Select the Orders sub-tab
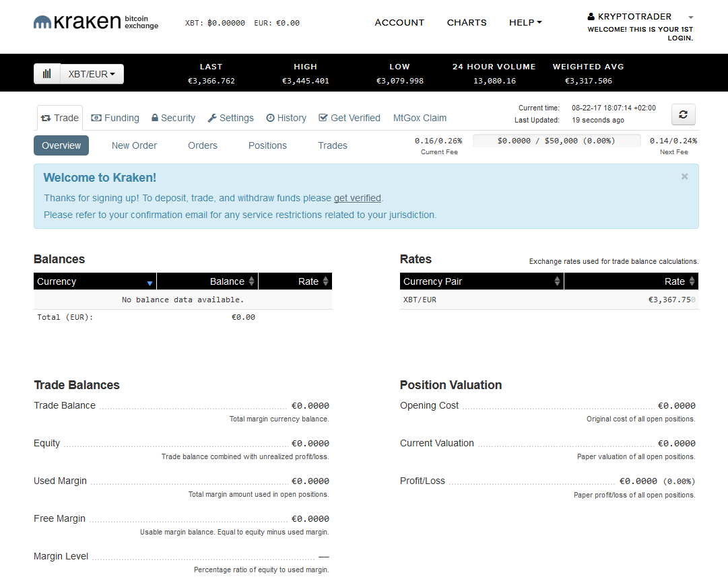Viewport: 728px width, 583px height. click(x=203, y=145)
